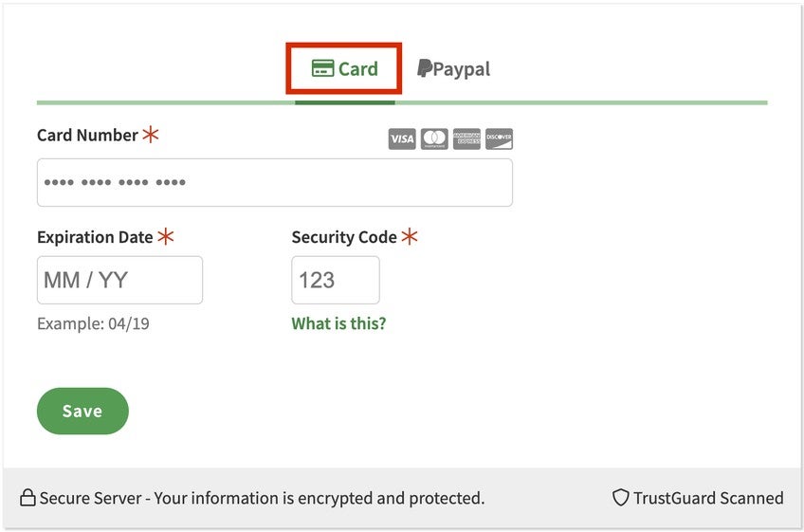Click the Security Code input box
Image resolution: width=804 pixels, height=532 pixels.
(335, 280)
